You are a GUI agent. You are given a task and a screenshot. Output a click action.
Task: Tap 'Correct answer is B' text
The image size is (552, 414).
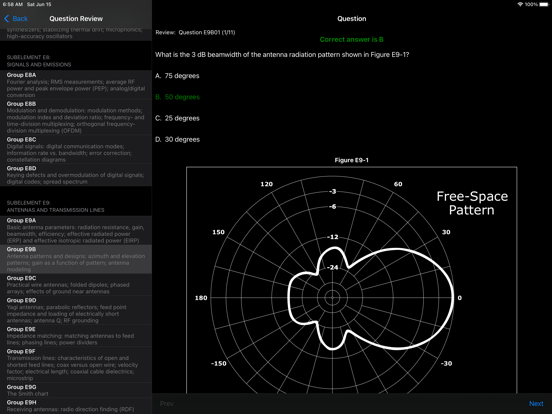coord(351,39)
